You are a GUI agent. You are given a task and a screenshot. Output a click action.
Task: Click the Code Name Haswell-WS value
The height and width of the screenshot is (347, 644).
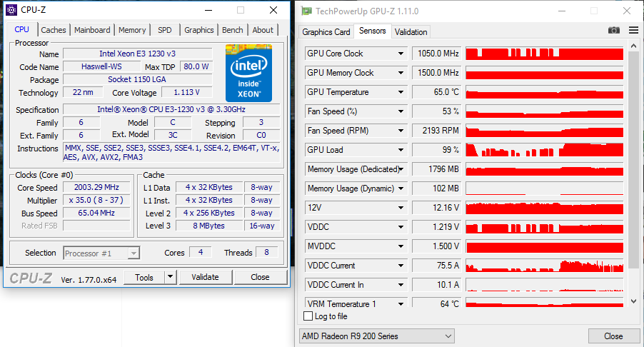coord(101,66)
